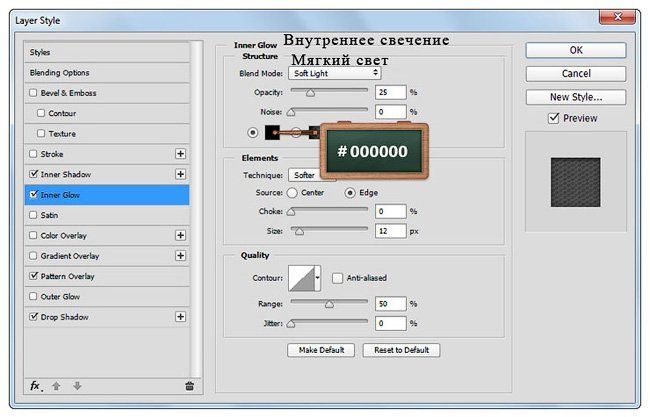Select the Pattern Overlay row
Screen dimensions: 650x417
(x=107, y=276)
